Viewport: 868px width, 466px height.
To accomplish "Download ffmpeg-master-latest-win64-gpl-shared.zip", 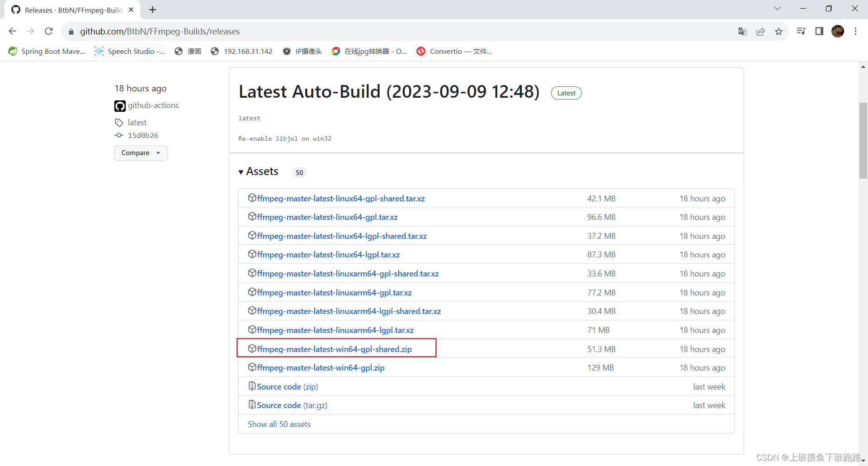I will (x=335, y=349).
